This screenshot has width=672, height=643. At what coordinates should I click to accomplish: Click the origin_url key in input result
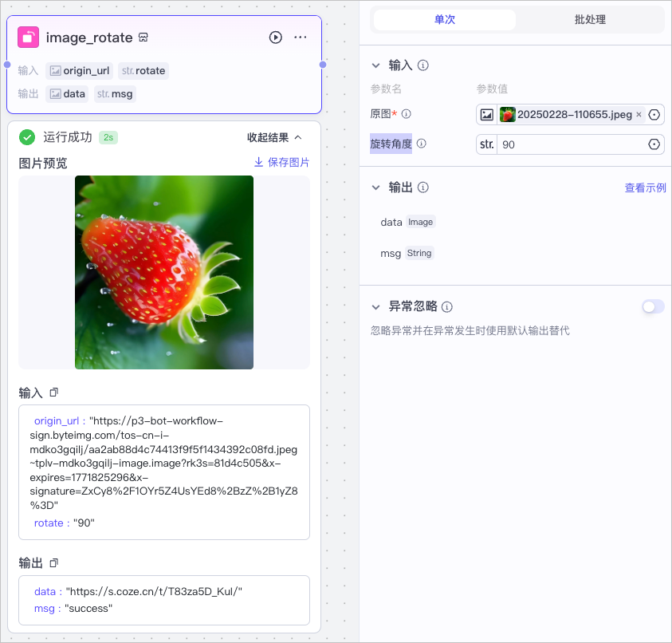tap(57, 421)
